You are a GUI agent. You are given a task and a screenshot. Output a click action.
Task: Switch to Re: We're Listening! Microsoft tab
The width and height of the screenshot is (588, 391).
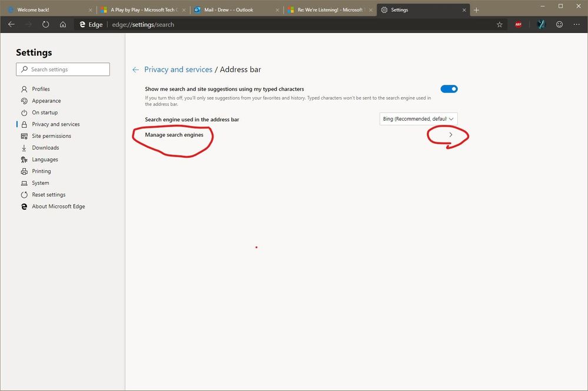tap(330, 10)
